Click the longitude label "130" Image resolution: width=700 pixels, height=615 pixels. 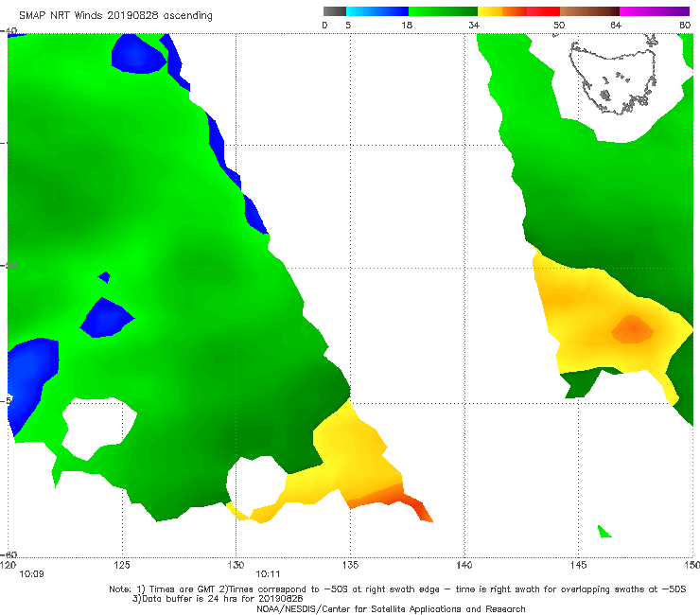(x=236, y=565)
